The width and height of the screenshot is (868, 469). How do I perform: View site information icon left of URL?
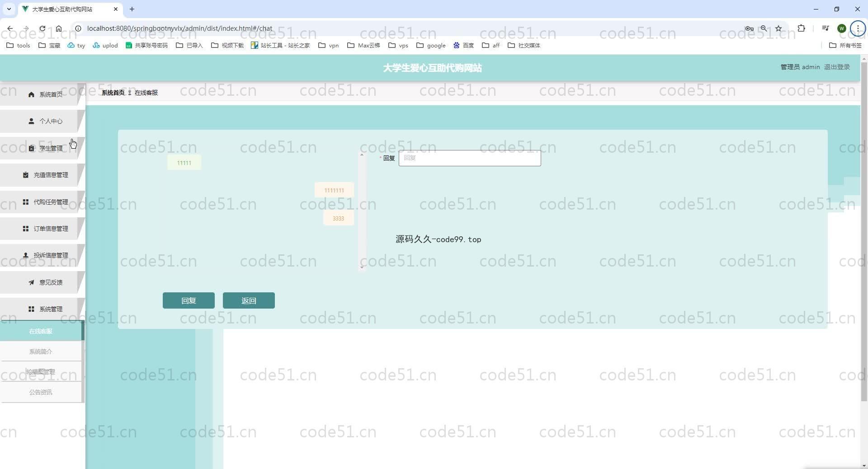click(x=78, y=28)
